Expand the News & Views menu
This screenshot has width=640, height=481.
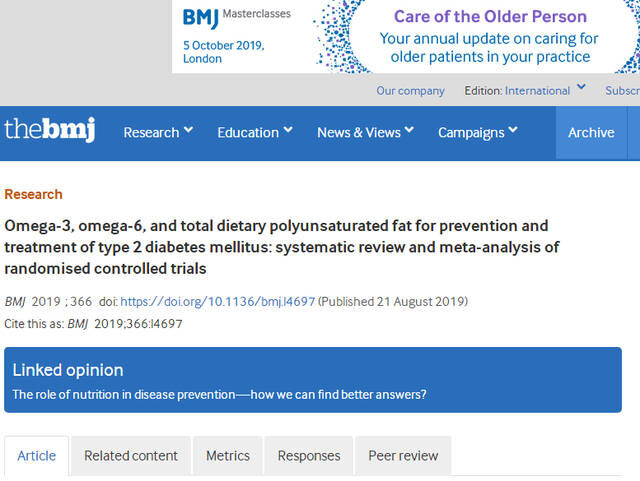pos(365,132)
